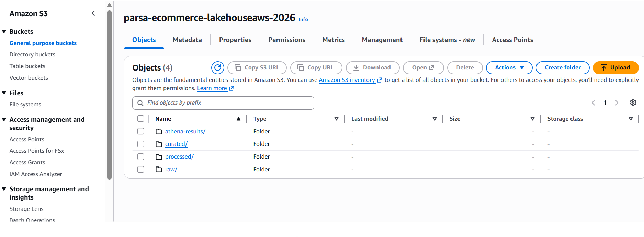Open General purpose buckets in sidebar

[43, 43]
